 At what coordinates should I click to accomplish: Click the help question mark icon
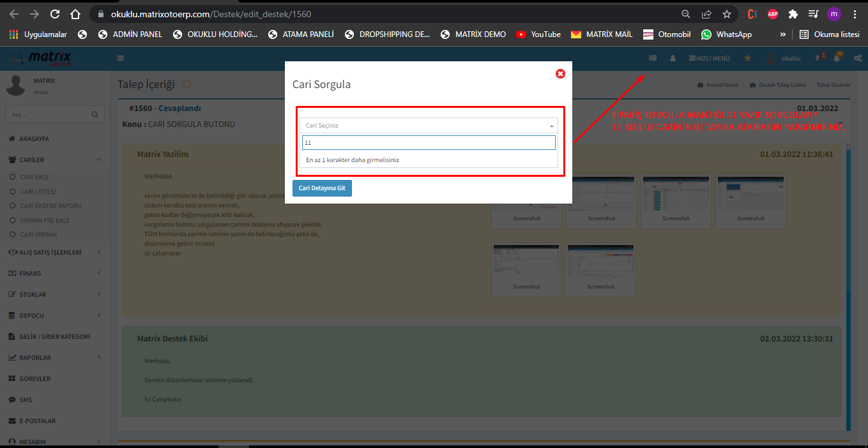click(x=818, y=58)
